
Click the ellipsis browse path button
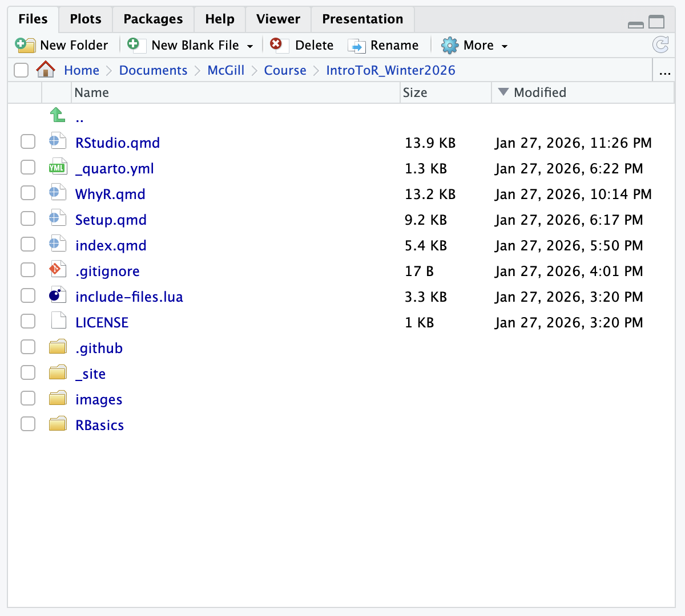664,71
